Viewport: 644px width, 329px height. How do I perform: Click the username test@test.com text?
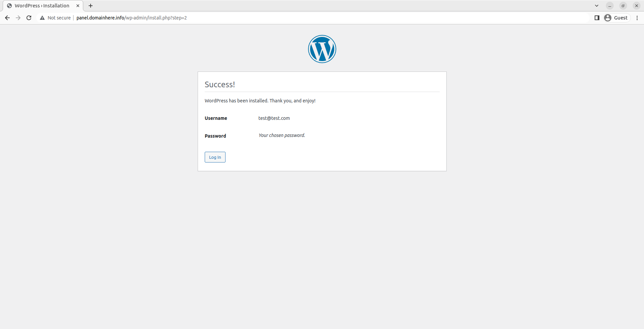274,118
